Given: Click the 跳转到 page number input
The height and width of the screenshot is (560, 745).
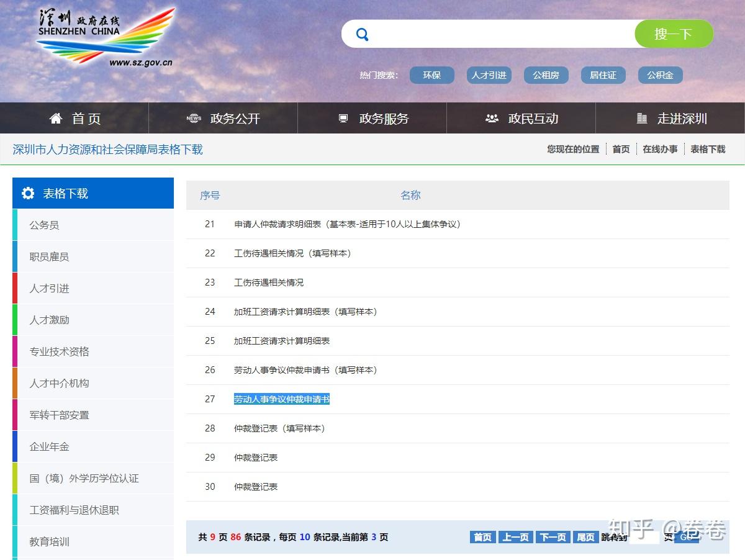Looking at the screenshot, I should [x=644, y=537].
